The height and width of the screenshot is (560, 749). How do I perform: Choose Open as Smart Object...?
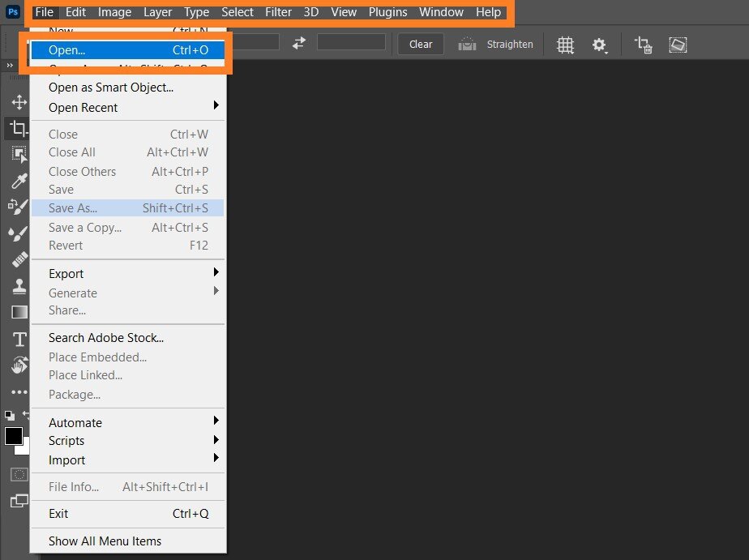(x=128, y=88)
